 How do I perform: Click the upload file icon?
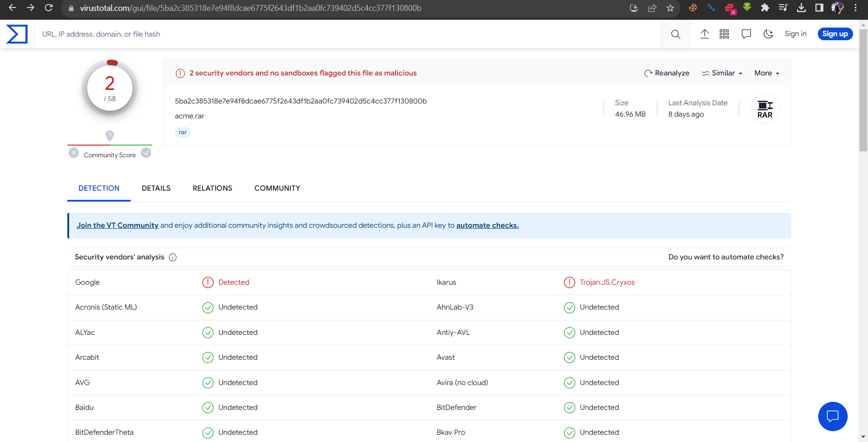[x=704, y=34]
